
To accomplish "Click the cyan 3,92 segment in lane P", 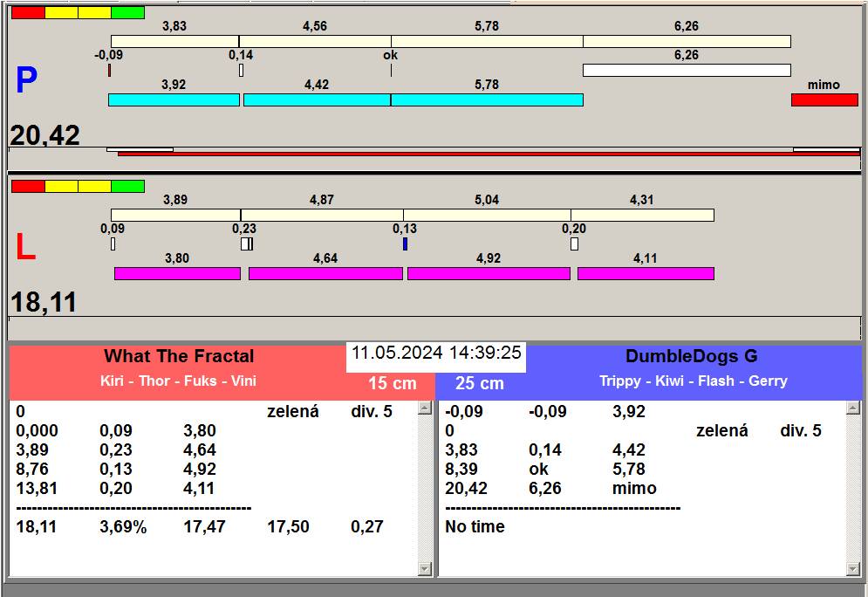I will click(174, 100).
